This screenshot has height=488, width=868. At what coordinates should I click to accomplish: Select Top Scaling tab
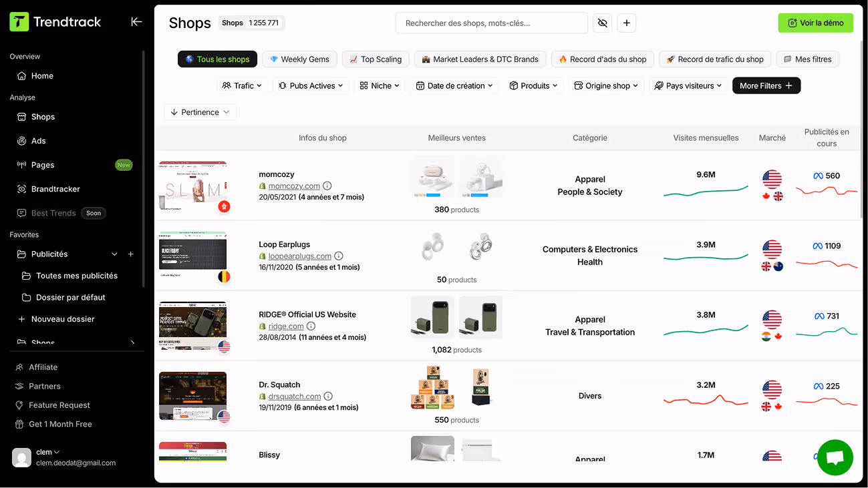[376, 59]
